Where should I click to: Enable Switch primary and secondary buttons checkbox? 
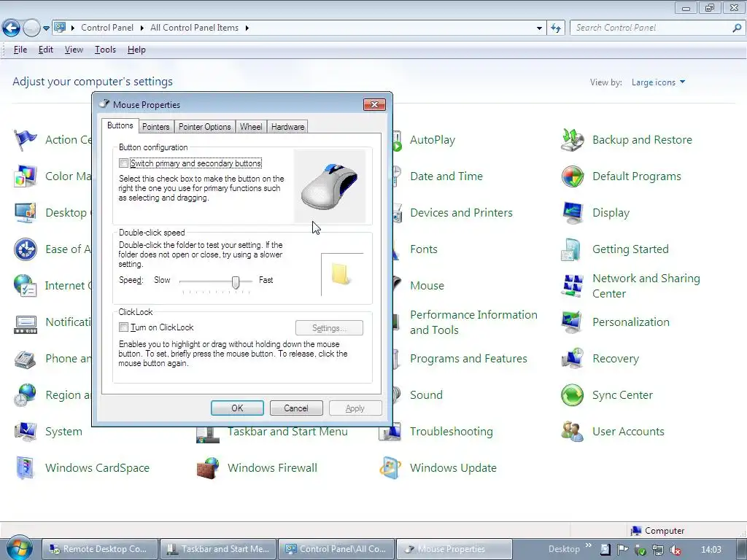pyautogui.click(x=124, y=163)
